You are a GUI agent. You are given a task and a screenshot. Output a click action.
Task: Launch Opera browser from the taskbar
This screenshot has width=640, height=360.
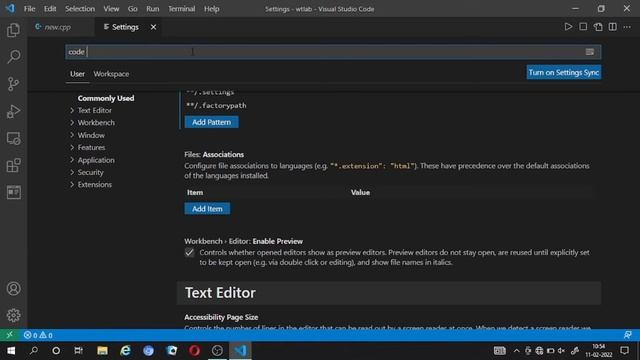click(195, 351)
